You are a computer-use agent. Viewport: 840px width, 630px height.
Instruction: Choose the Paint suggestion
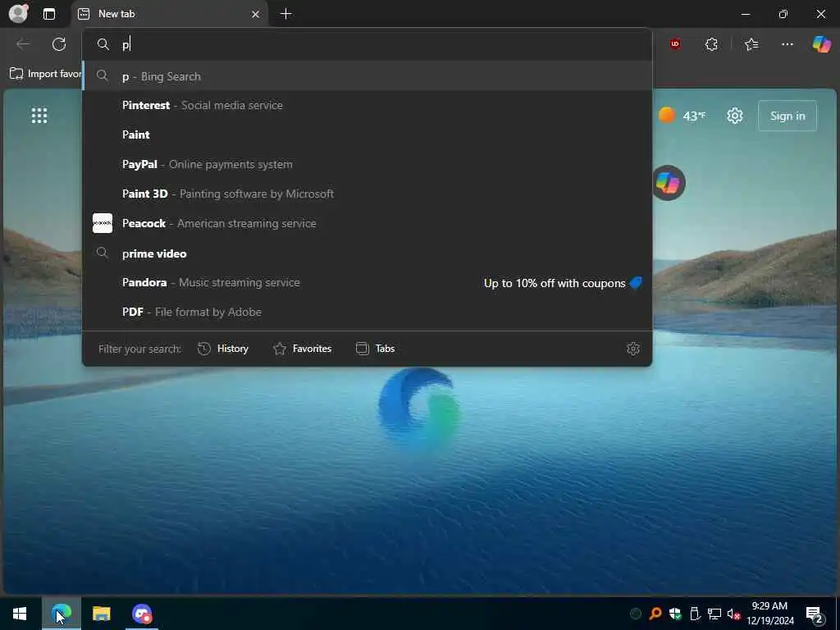pos(367,135)
